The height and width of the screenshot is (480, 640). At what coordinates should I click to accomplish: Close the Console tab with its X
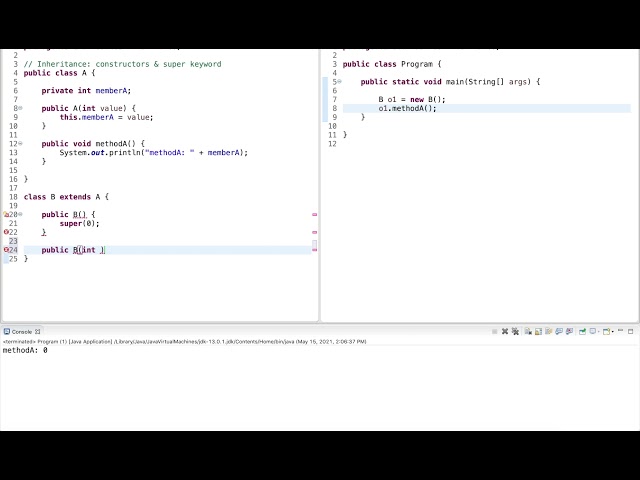38,331
